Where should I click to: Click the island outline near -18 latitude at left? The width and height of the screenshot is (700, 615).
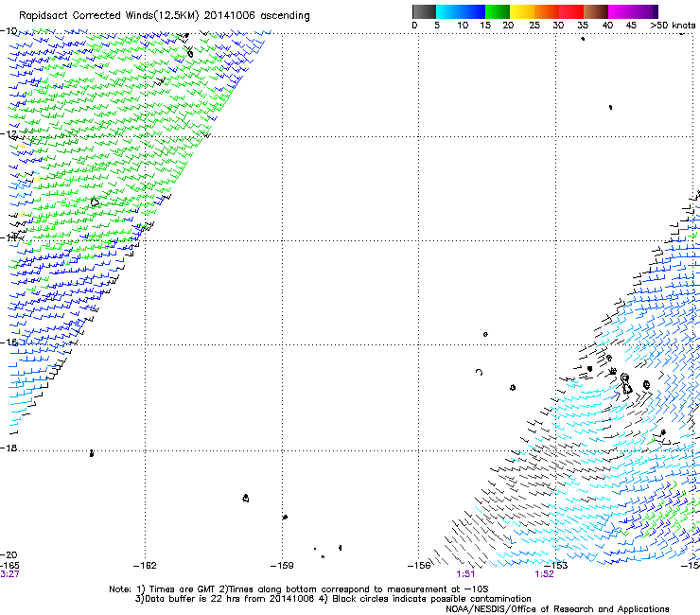coord(92,453)
